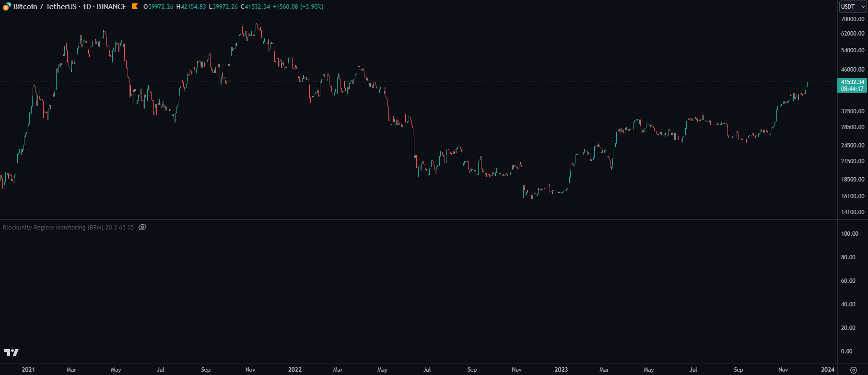
Task: Click the Nov 2021 peak candlestick
Action: [x=257, y=25]
